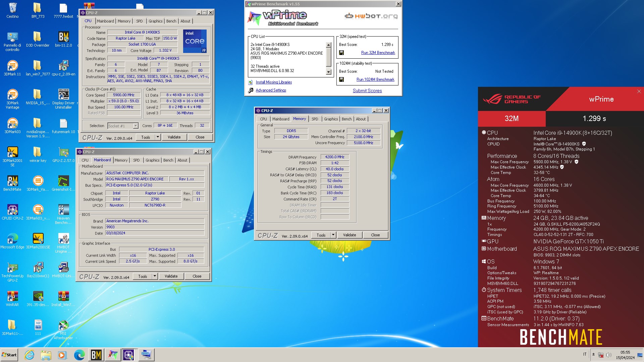Image resolution: width=644 pixels, height=362 pixels.
Task: Open the Microsoft Edge desktop shortcut
Action: [x=12, y=241]
